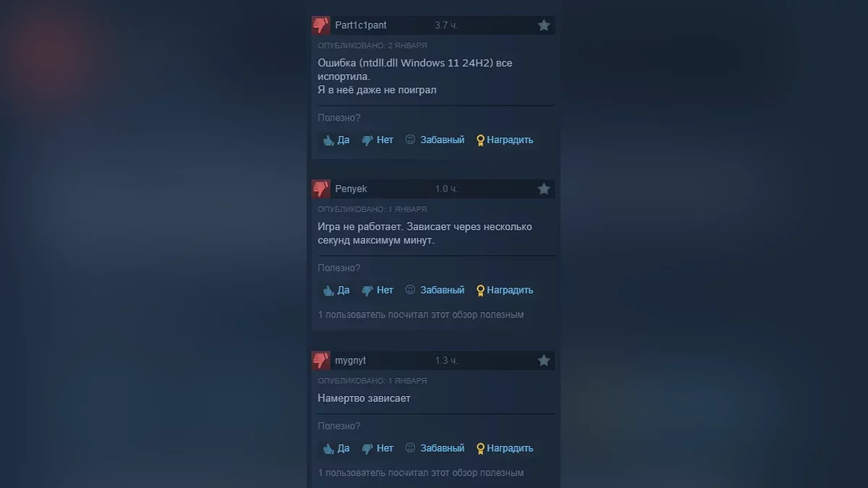Vote Да on mygnyt's review

coord(336,448)
